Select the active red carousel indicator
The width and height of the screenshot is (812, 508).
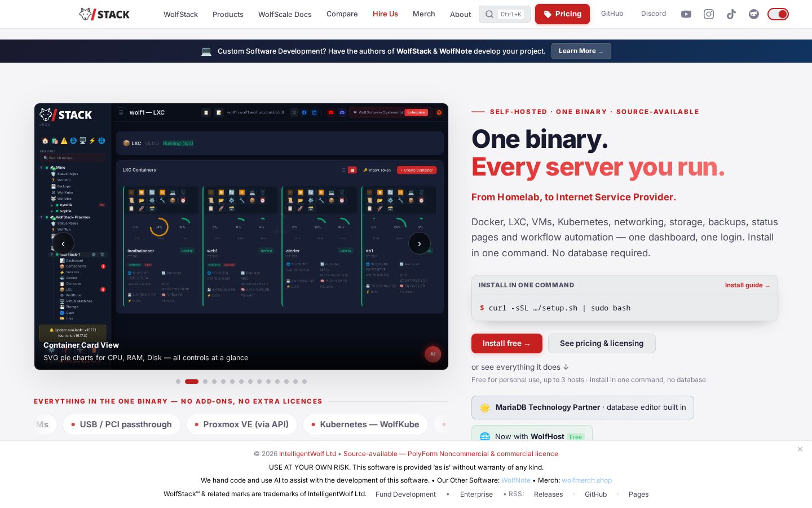coord(192,382)
